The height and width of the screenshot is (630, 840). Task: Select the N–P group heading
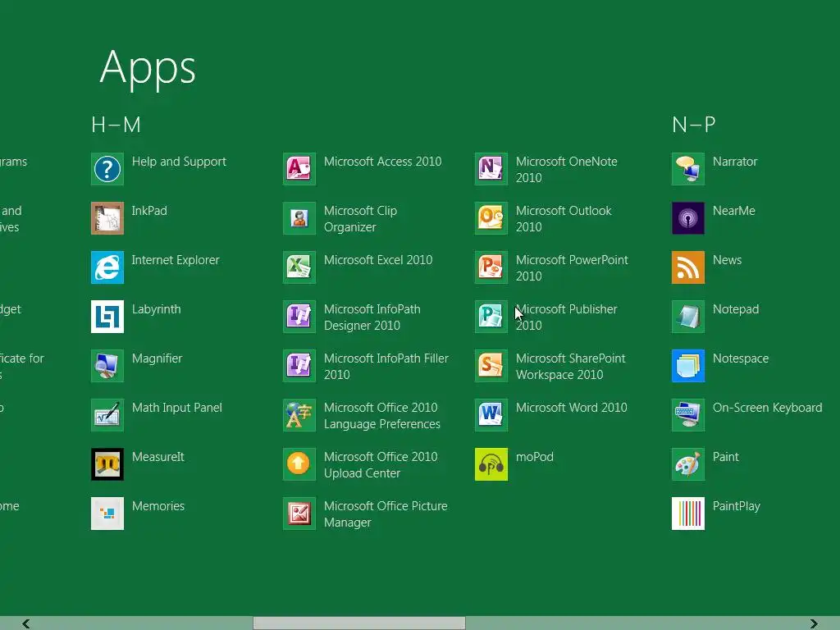click(694, 125)
